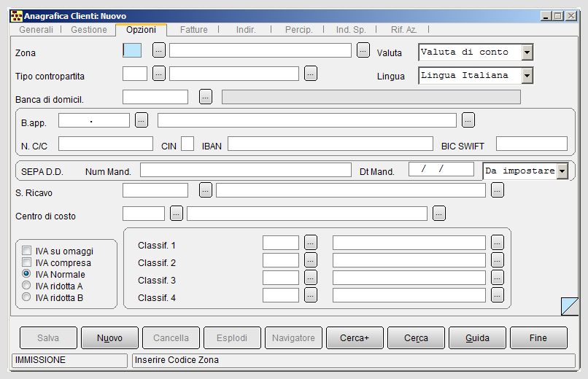Open Classif. 2 code lookup button
This screenshot has height=379, width=588.
[x=311, y=260]
